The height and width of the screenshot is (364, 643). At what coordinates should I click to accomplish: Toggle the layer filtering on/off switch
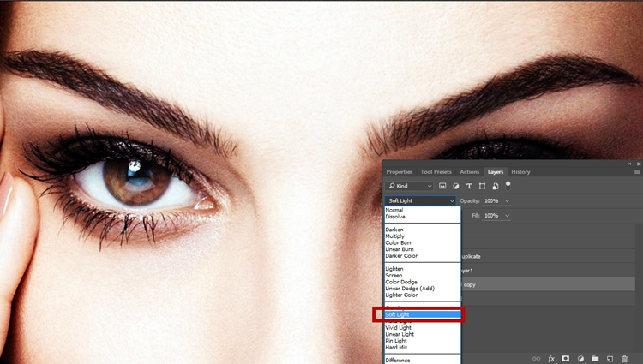click(x=508, y=186)
